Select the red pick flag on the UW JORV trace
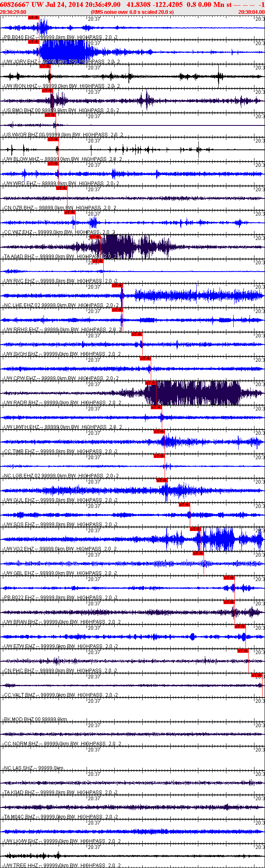 (x=34, y=42)
